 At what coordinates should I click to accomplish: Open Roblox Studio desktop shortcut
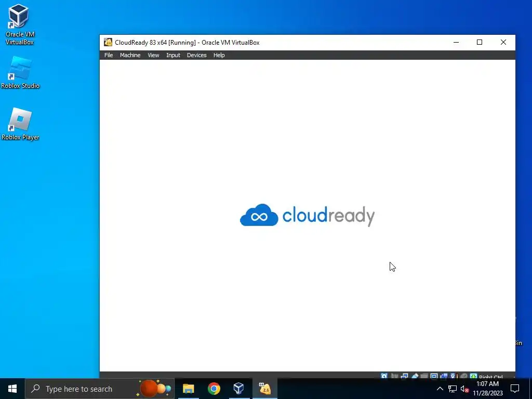point(20,73)
